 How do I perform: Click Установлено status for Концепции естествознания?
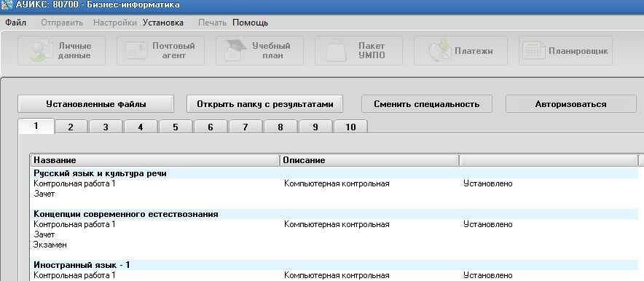[488, 224]
